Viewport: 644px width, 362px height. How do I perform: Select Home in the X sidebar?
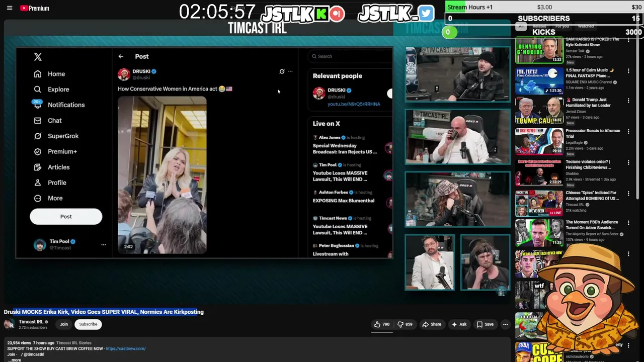pos(49,74)
